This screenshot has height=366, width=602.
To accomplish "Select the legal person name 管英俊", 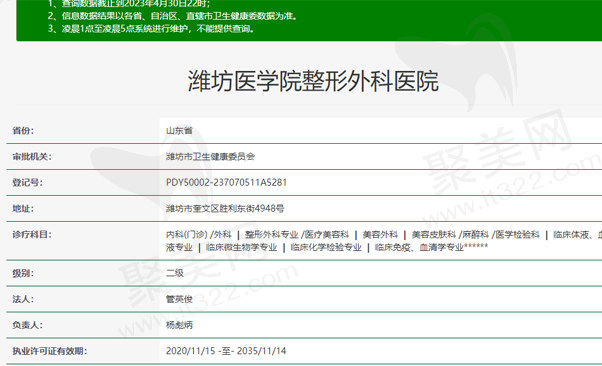I will (179, 299).
